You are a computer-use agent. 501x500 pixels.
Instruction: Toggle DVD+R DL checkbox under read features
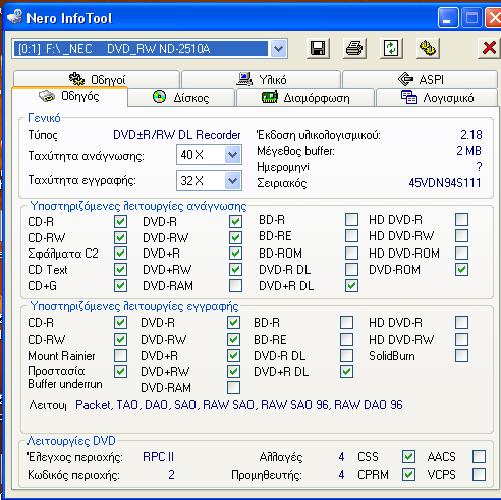(351, 285)
